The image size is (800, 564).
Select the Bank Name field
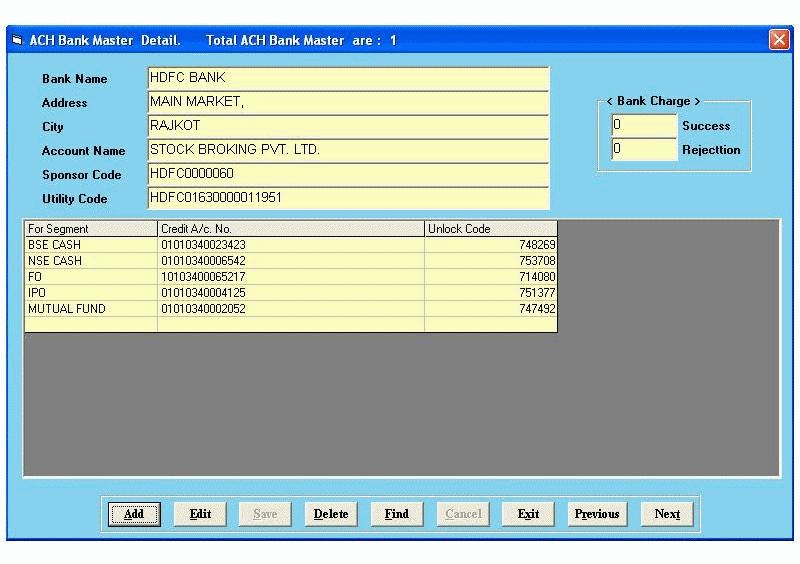347,78
